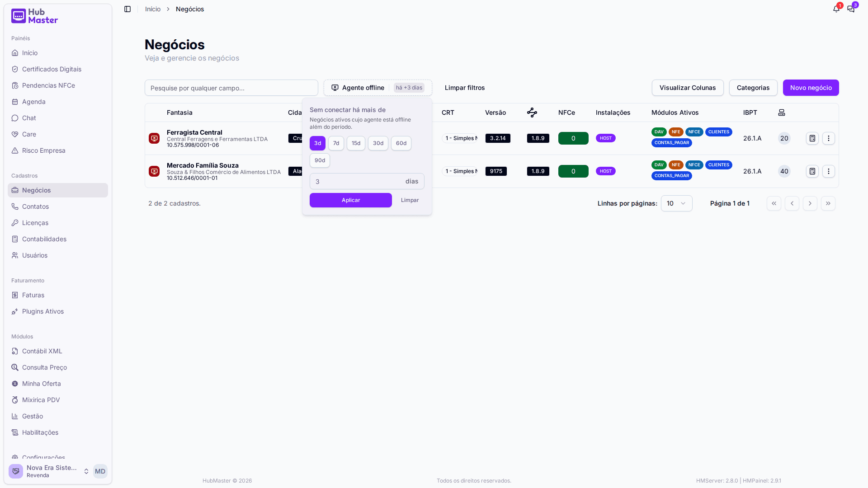Toggle the sidebar panel icon

(127, 9)
